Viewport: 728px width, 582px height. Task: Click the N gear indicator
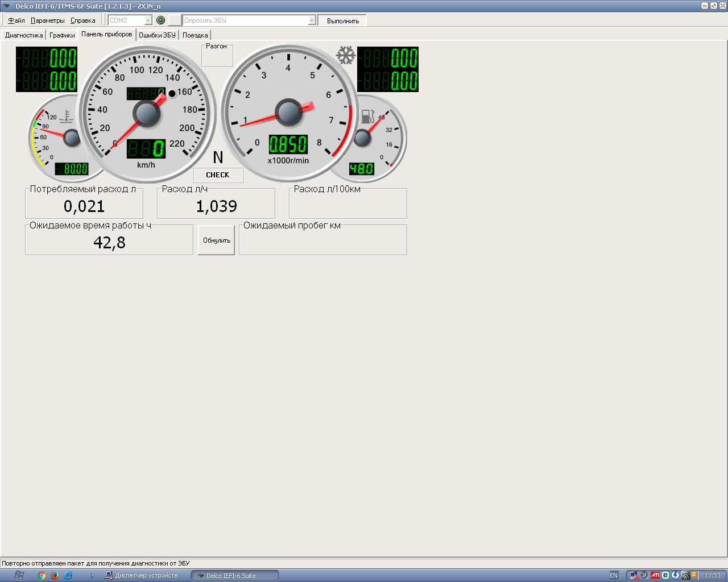click(218, 157)
